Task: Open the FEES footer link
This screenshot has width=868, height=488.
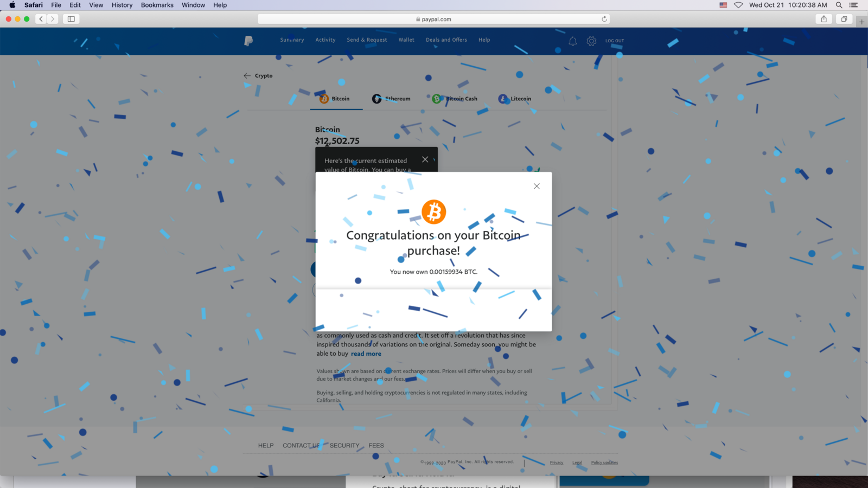Action: (x=376, y=446)
